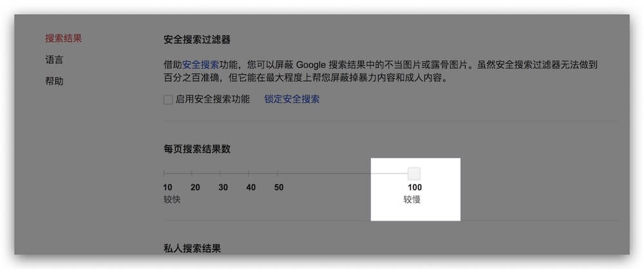Click slider track between 50 and 100
Screen dimensions: 644x269
[345, 173]
